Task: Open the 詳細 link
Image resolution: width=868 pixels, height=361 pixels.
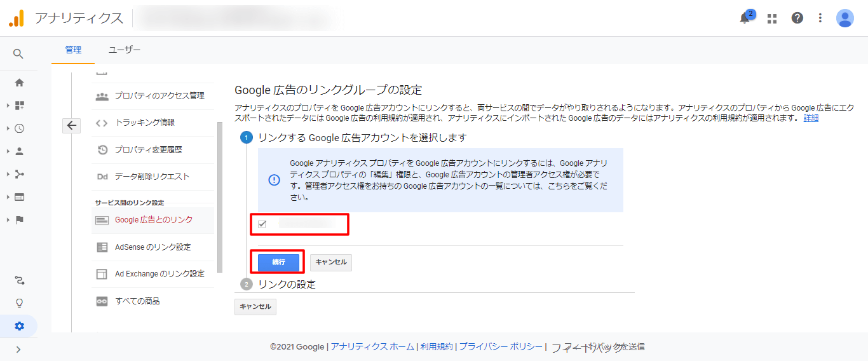Action: point(811,118)
